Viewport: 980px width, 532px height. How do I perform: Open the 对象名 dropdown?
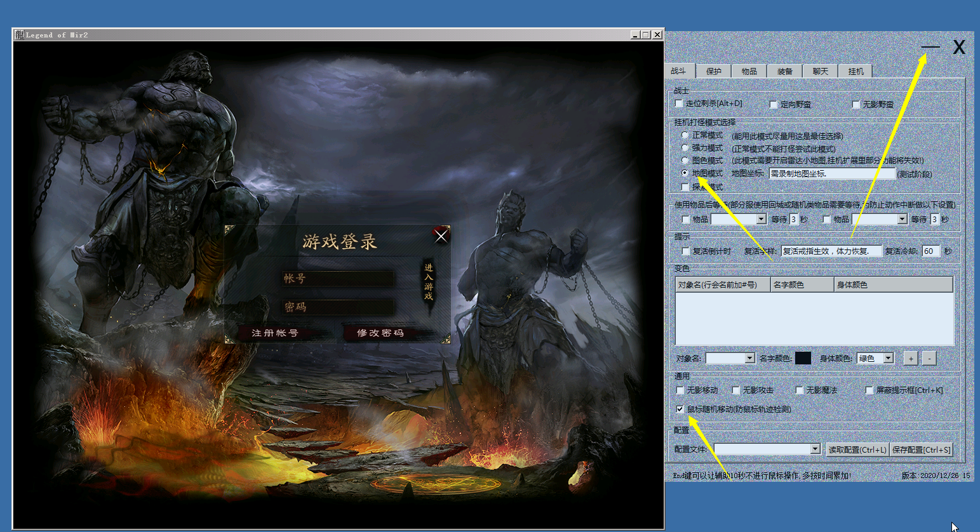pos(749,359)
